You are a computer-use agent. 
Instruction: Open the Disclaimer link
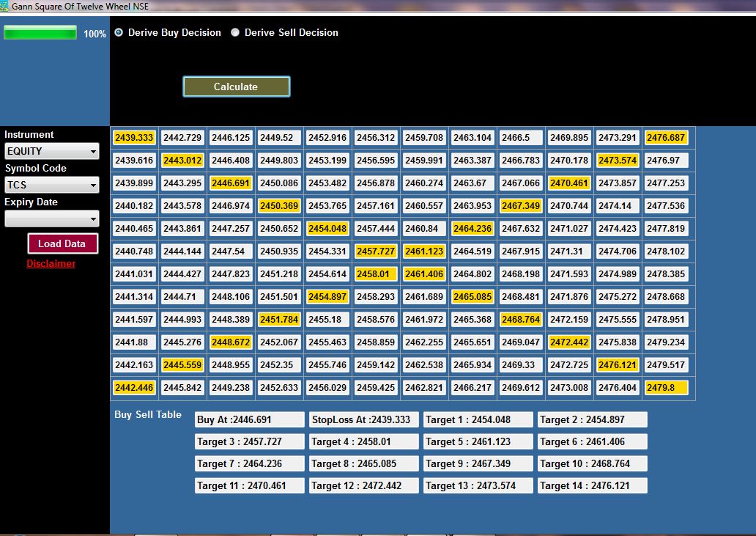pos(51,264)
